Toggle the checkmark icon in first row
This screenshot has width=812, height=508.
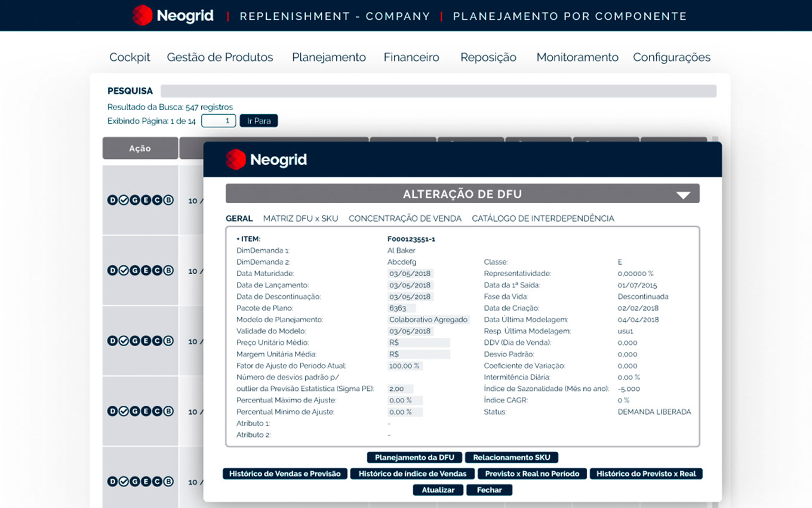[x=124, y=200]
